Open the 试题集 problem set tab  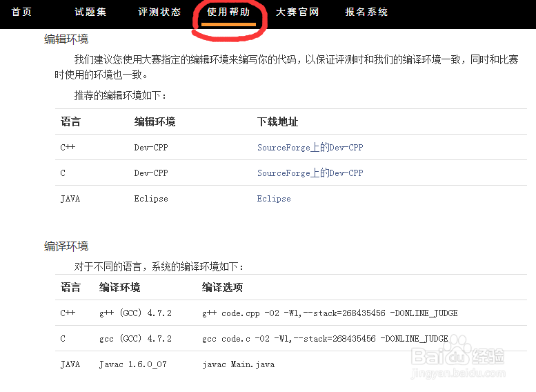(x=90, y=12)
